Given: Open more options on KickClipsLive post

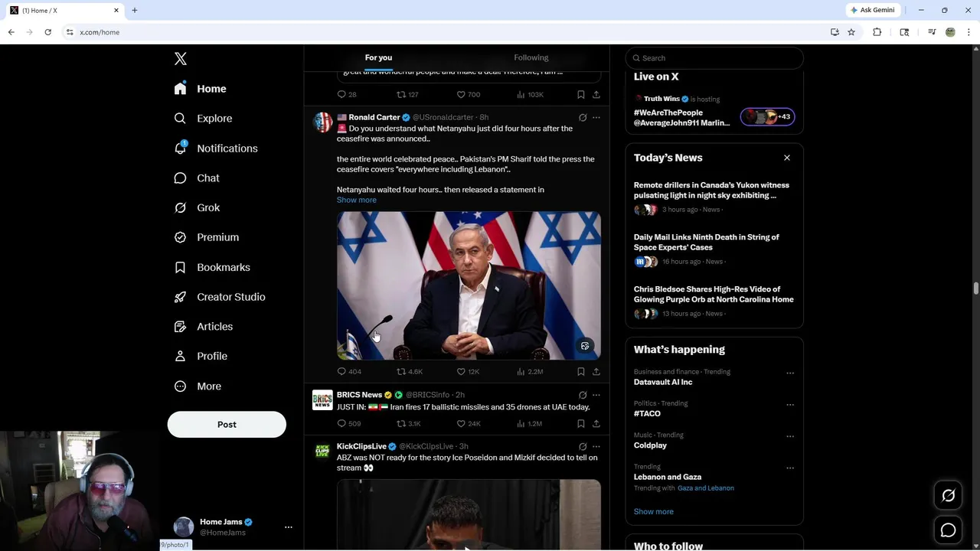Looking at the screenshot, I should [x=596, y=447].
